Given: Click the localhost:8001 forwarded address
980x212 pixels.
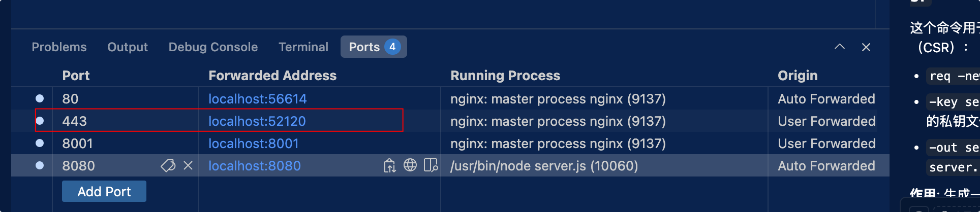Looking at the screenshot, I should tap(253, 144).
